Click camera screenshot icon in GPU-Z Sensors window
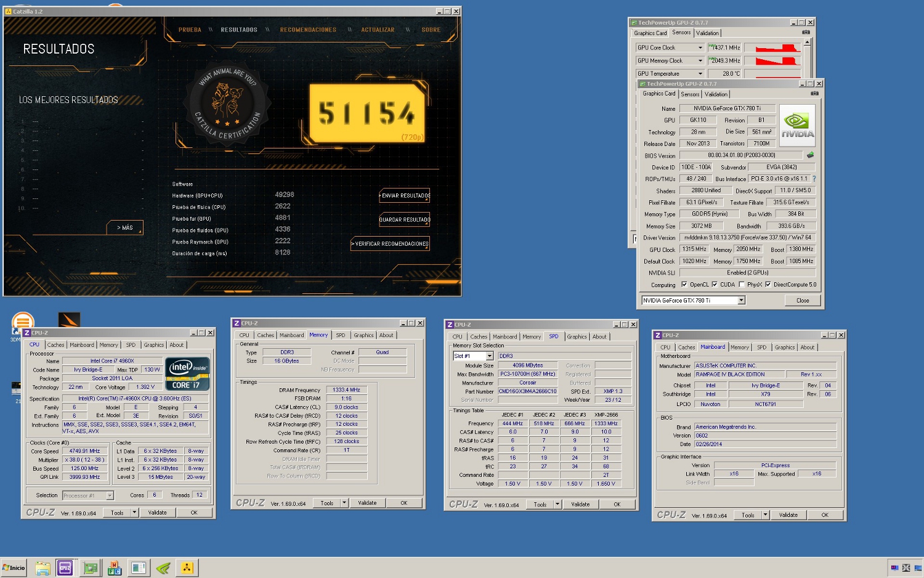Screen dimensions: 924x578 pos(805,32)
